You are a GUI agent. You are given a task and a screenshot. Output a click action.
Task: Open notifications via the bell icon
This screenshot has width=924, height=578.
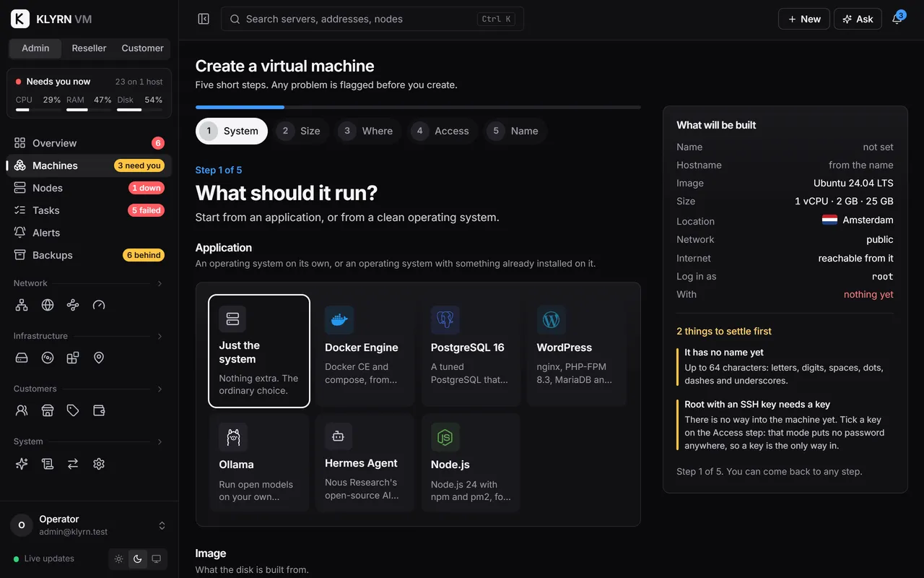coord(897,19)
